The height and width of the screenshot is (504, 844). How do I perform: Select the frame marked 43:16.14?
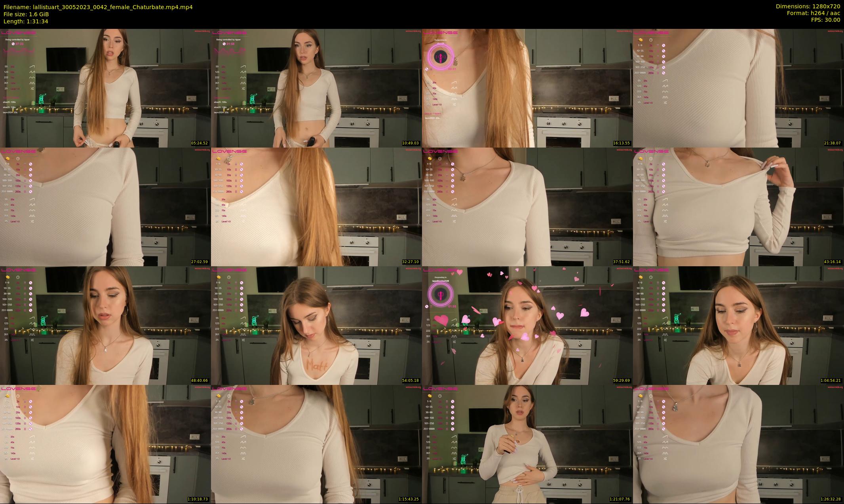coord(738,207)
